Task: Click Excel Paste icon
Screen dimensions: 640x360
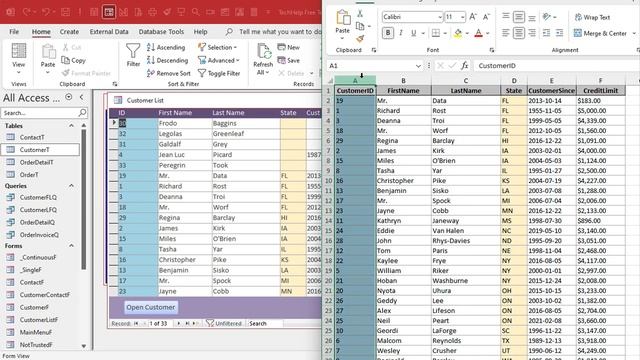Action: pos(342,18)
